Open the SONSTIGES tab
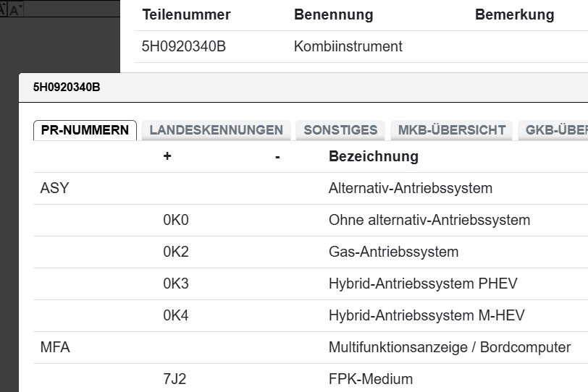The height and width of the screenshot is (392, 588). click(x=340, y=130)
